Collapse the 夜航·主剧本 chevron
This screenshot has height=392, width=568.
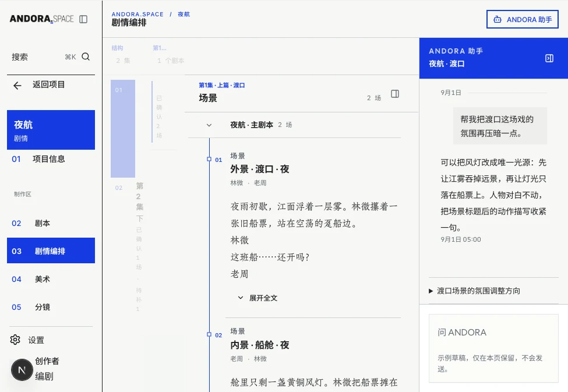coord(209,125)
